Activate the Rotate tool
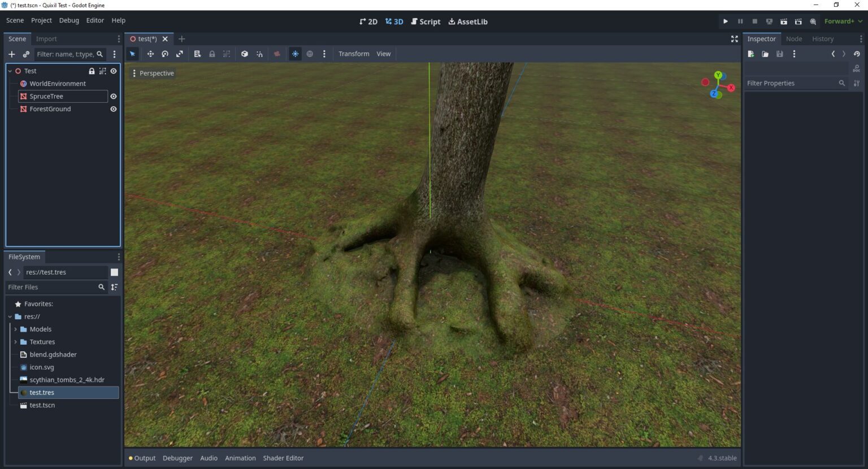 165,54
